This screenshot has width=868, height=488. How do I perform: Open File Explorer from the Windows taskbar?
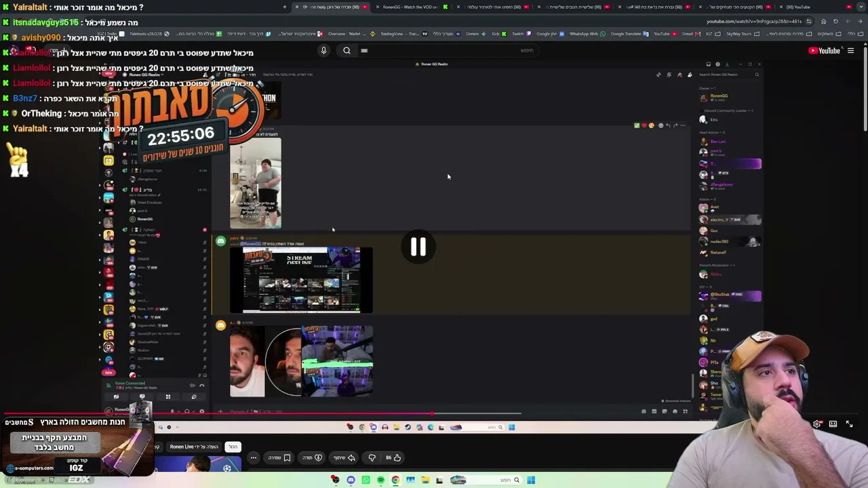[425, 481]
